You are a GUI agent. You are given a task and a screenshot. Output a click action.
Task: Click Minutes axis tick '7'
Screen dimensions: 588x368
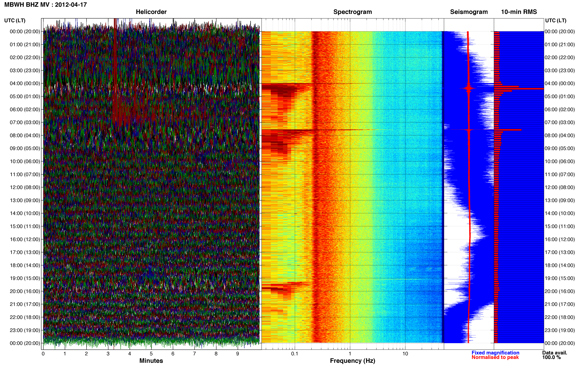coord(195,354)
